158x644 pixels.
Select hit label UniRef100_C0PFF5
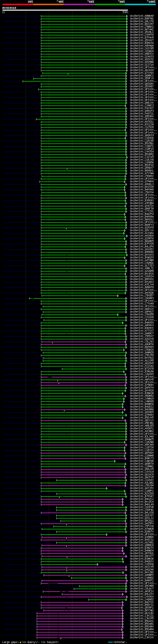(x=142, y=35)
